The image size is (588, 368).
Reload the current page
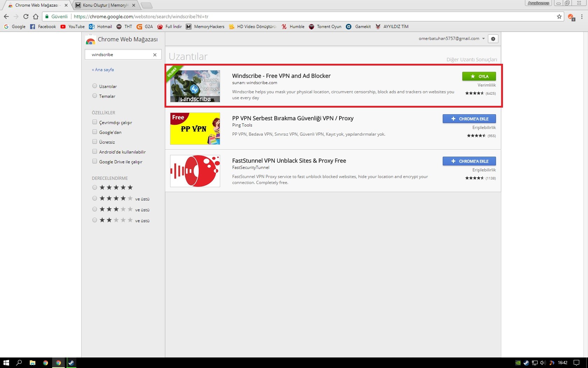(26, 16)
